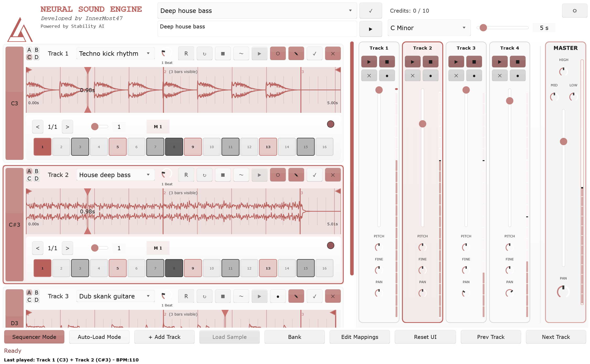
Task: Switch to Sequencer Mode
Action: 34,337
